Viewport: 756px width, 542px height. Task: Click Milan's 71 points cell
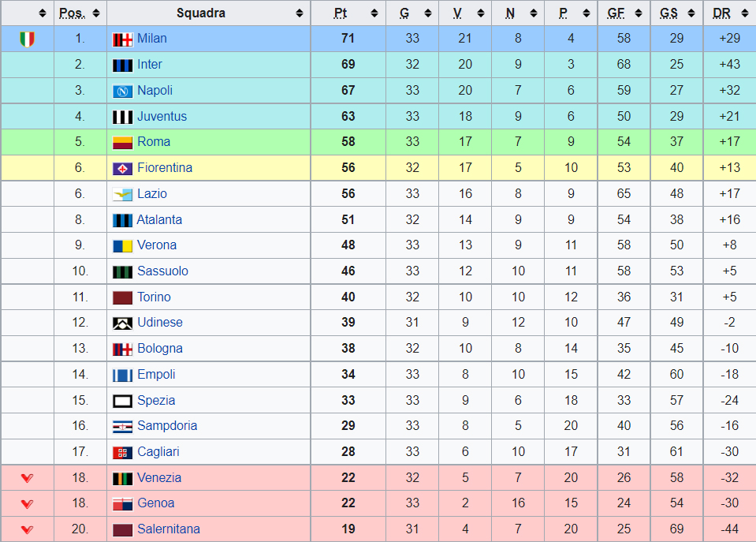(348, 39)
